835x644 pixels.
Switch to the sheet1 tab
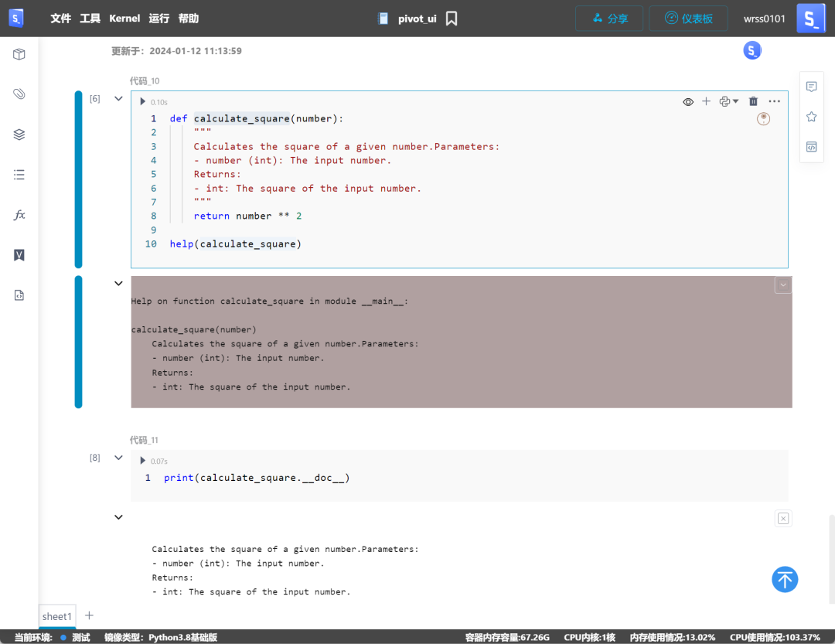click(x=57, y=616)
